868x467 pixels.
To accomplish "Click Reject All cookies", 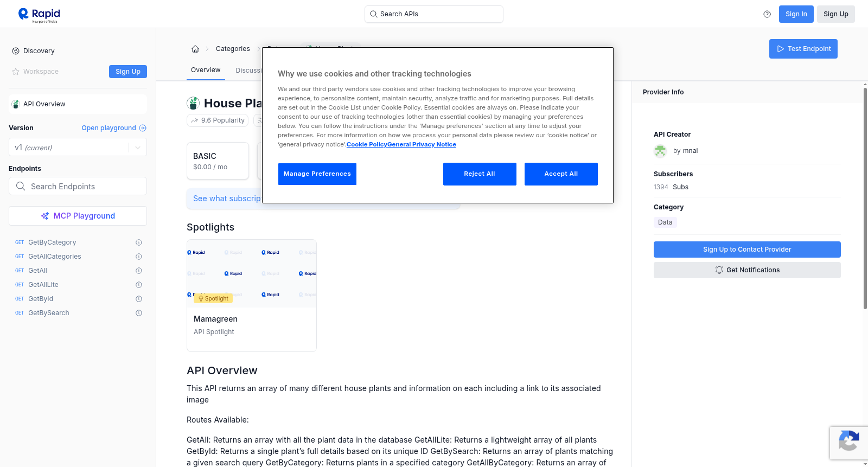I will (480, 174).
